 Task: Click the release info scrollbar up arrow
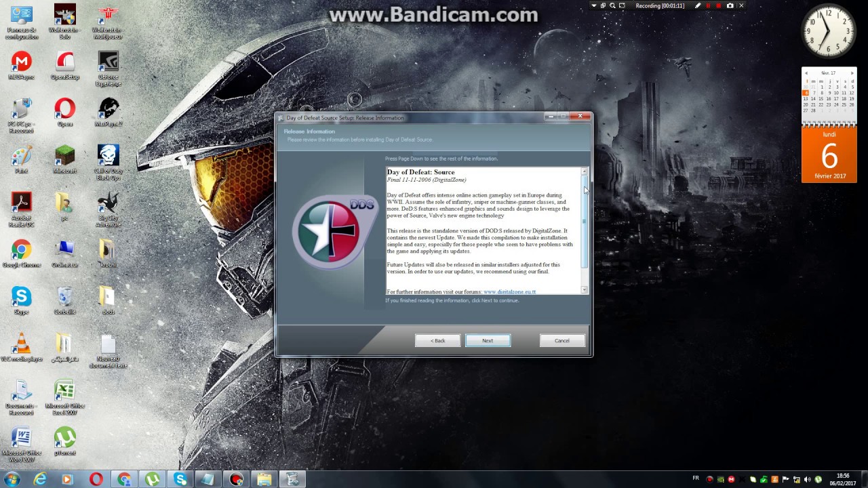click(x=584, y=171)
